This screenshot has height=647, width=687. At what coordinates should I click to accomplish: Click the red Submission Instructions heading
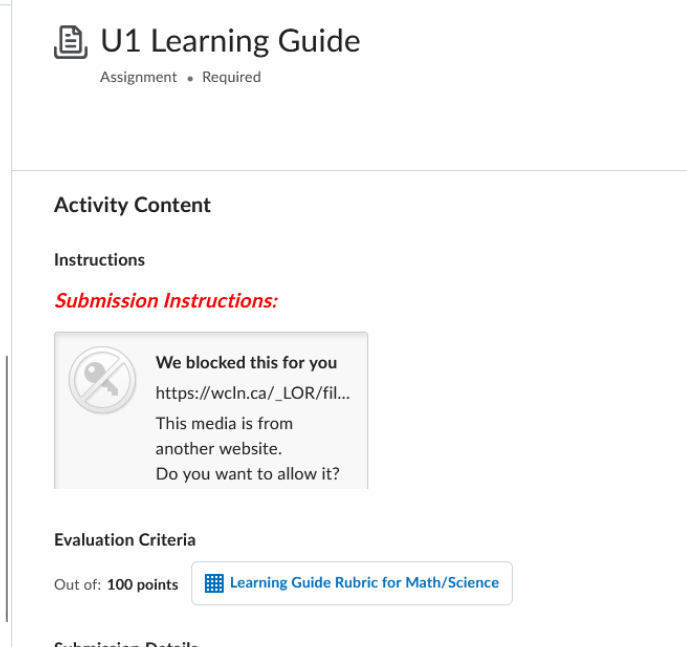pos(166,300)
